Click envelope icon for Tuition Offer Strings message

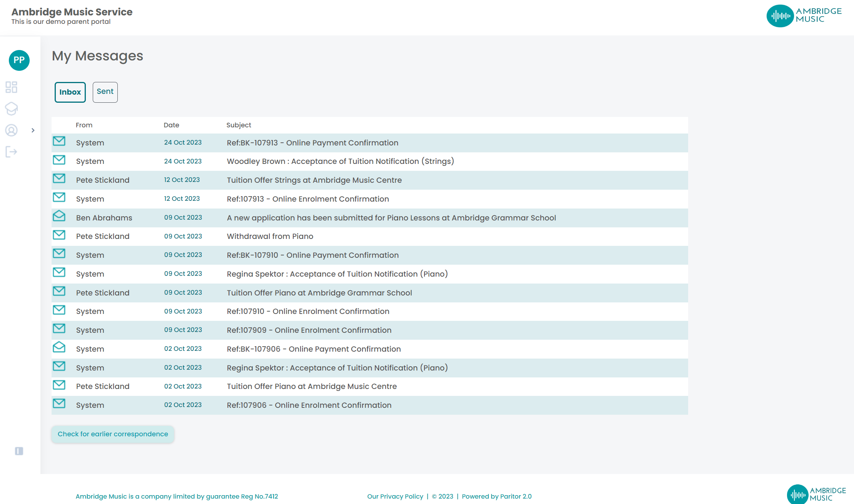click(59, 179)
